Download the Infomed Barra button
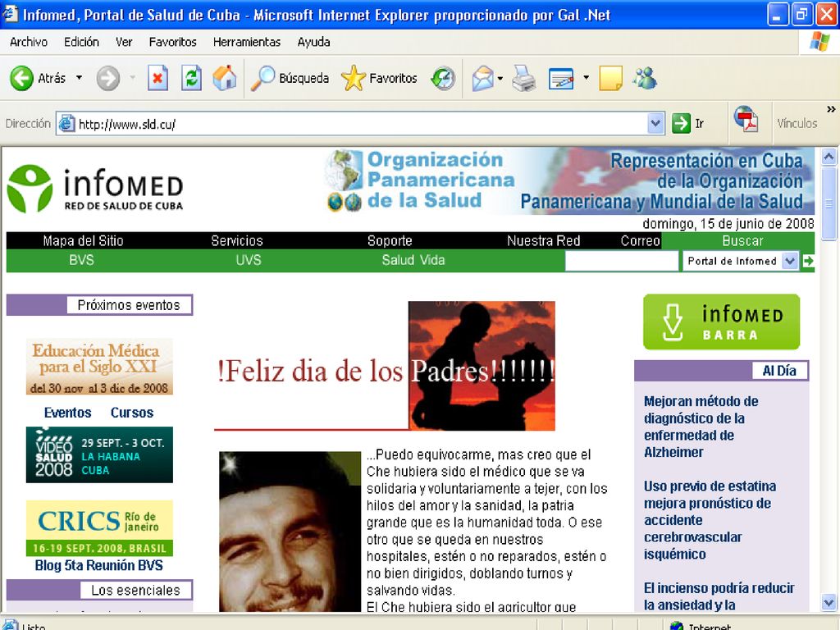The image size is (840, 630). pos(721,322)
